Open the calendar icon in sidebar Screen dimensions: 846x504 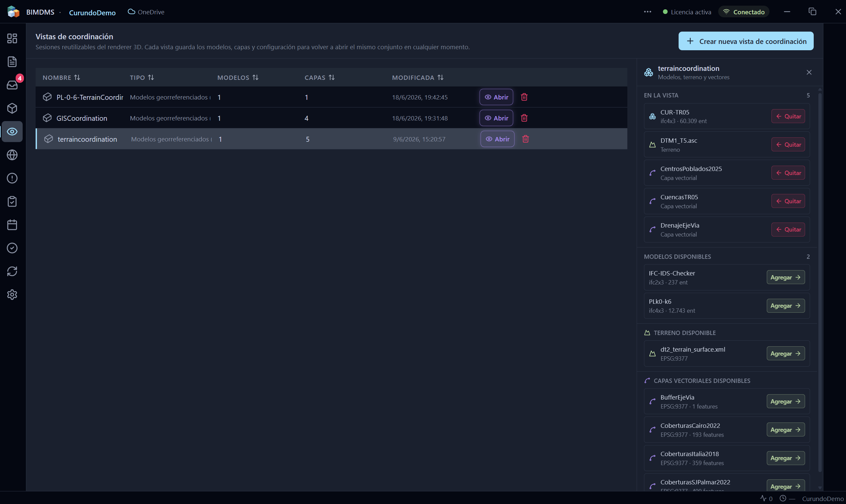[x=12, y=225]
